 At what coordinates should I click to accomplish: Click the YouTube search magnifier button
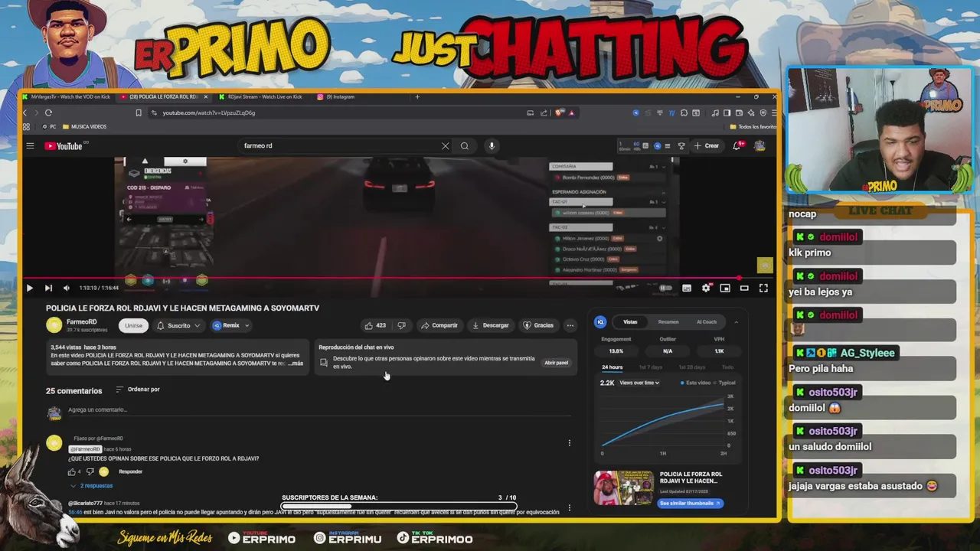[x=464, y=145]
